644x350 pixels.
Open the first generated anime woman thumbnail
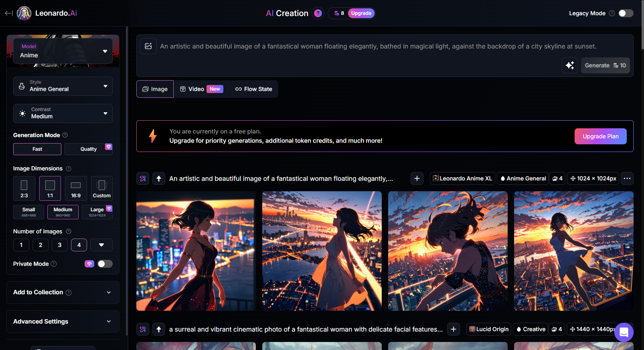pyautogui.click(x=196, y=251)
